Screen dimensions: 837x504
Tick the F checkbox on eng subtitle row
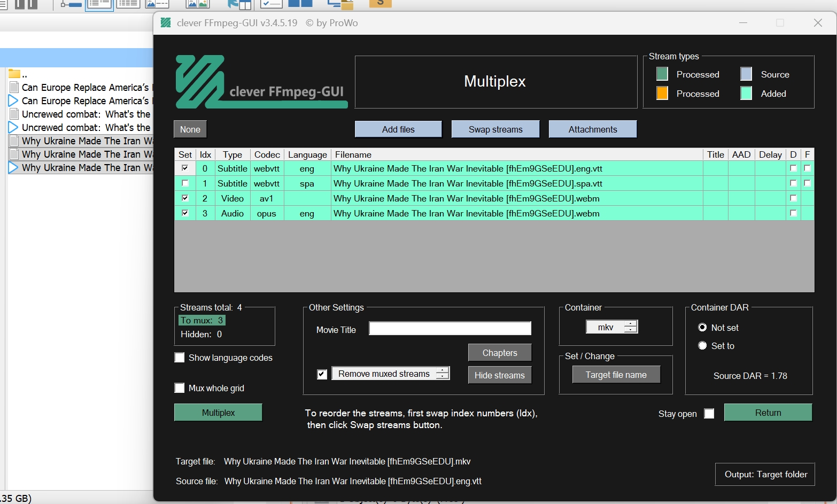[807, 168]
